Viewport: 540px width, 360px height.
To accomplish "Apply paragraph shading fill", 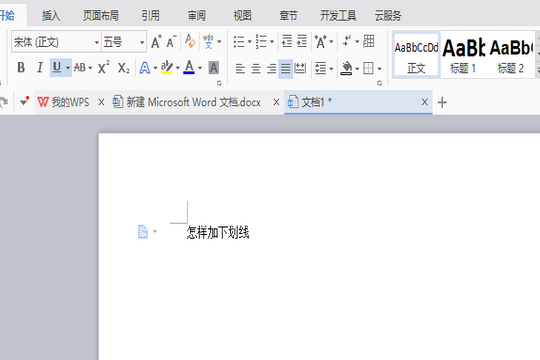I will pos(346,68).
